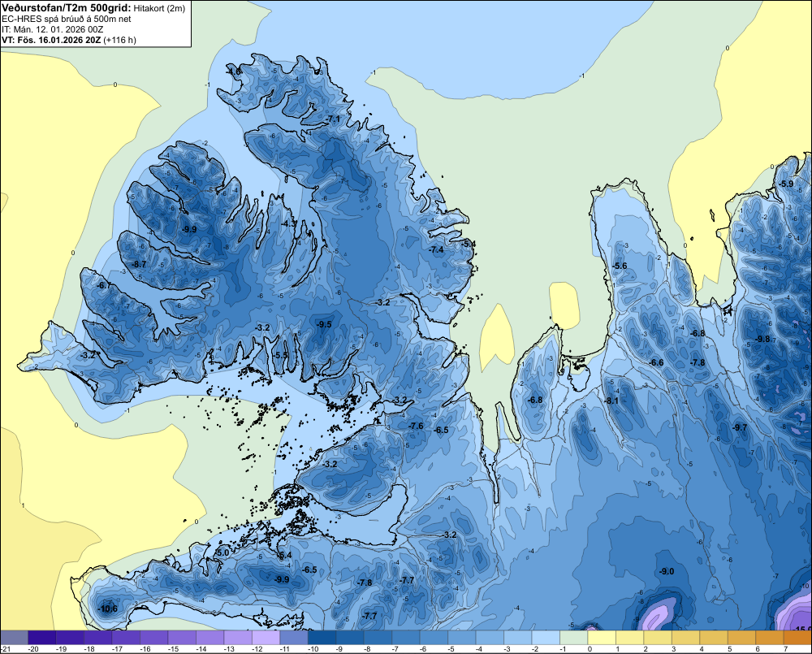
Task: Click the "-8.7" temperature label
Action: (139, 264)
